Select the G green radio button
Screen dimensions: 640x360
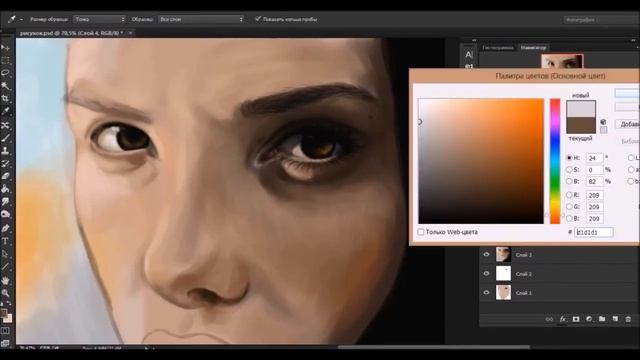click(x=569, y=207)
